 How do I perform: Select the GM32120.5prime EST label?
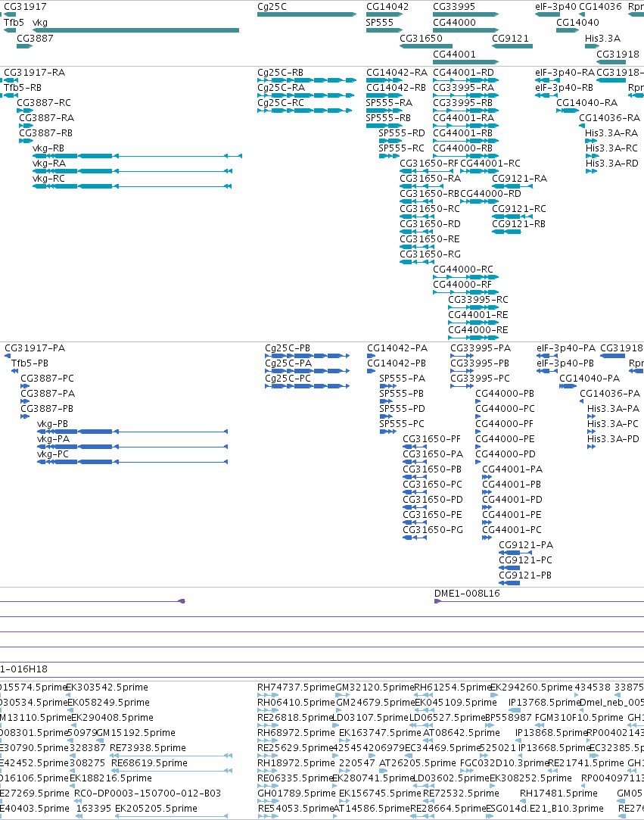375,687
